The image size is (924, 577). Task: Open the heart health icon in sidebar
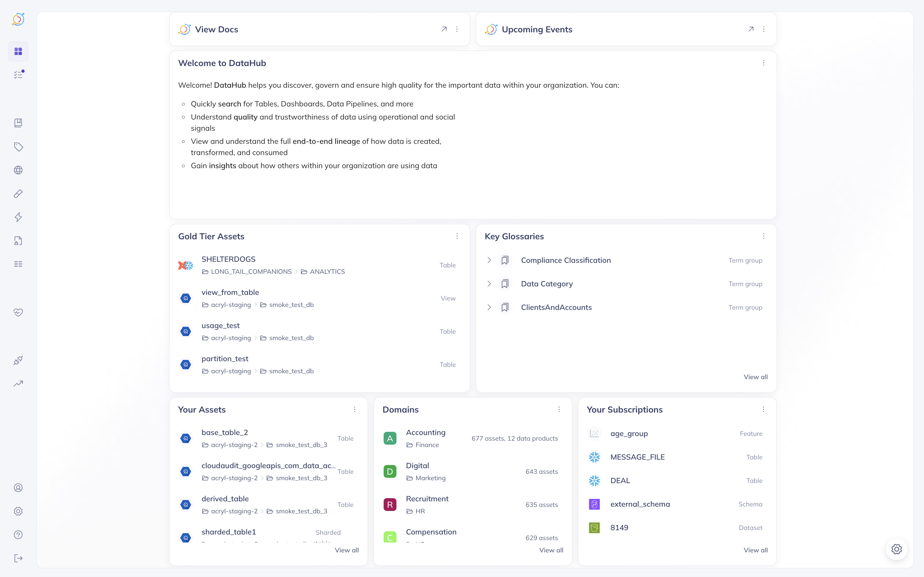[18, 313]
